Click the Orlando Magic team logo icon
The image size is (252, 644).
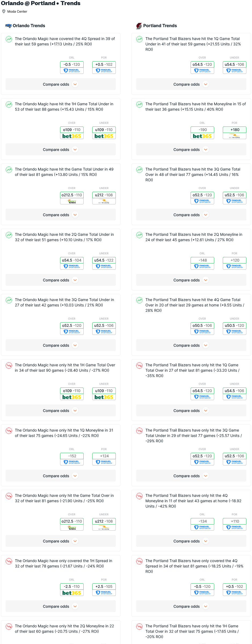[9, 26]
